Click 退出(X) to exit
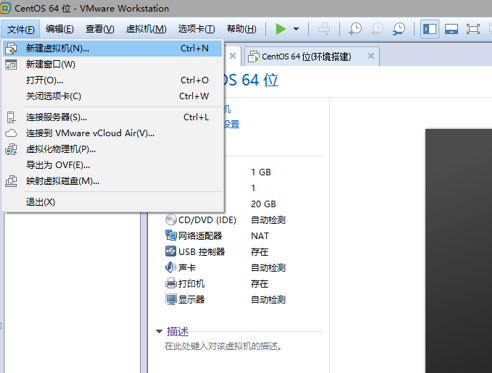The width and height of the screenshot is (492, 373). [x=113, y=202]
